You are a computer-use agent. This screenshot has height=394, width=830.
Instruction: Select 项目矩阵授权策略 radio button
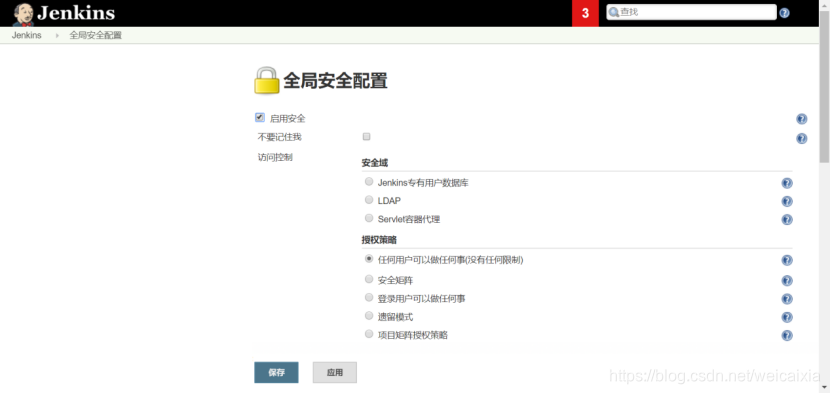369,334
